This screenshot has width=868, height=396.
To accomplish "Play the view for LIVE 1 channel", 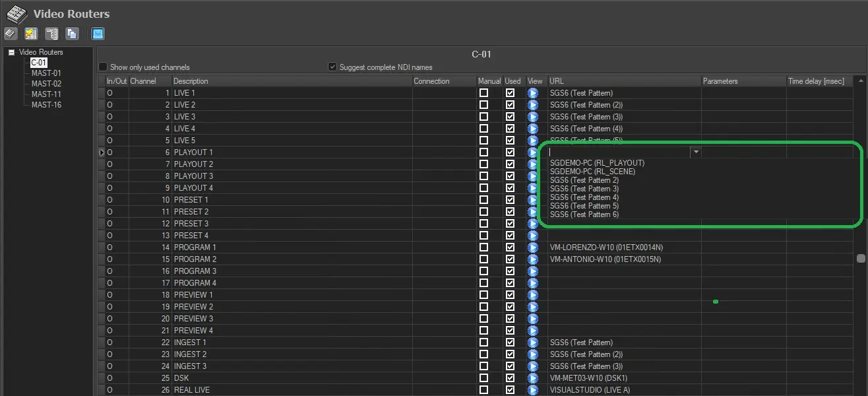I will pos(533,93).
